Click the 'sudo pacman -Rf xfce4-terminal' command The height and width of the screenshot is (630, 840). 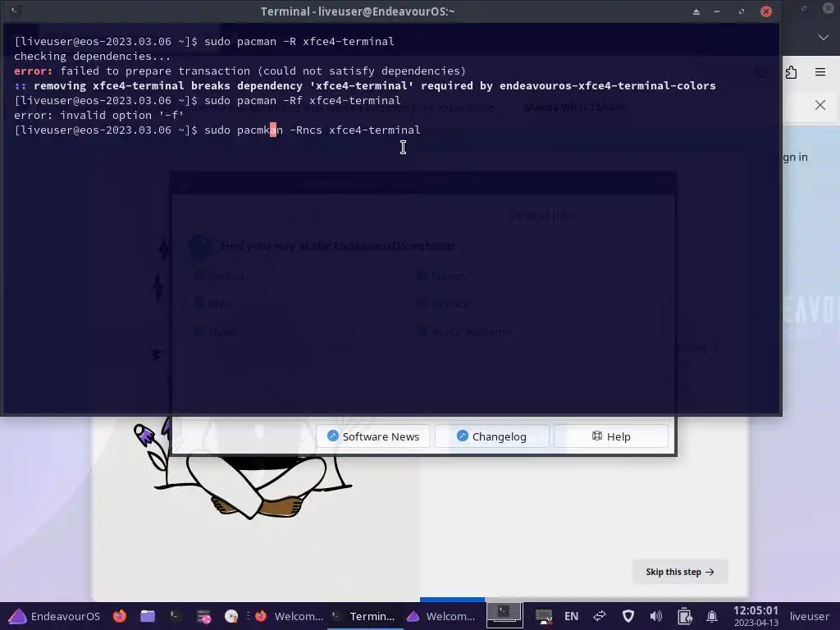[302, 100]
